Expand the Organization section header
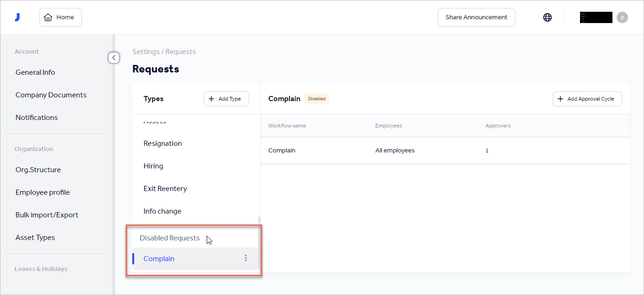The width and height of the screenshot is (644, 295). point(34,149)
